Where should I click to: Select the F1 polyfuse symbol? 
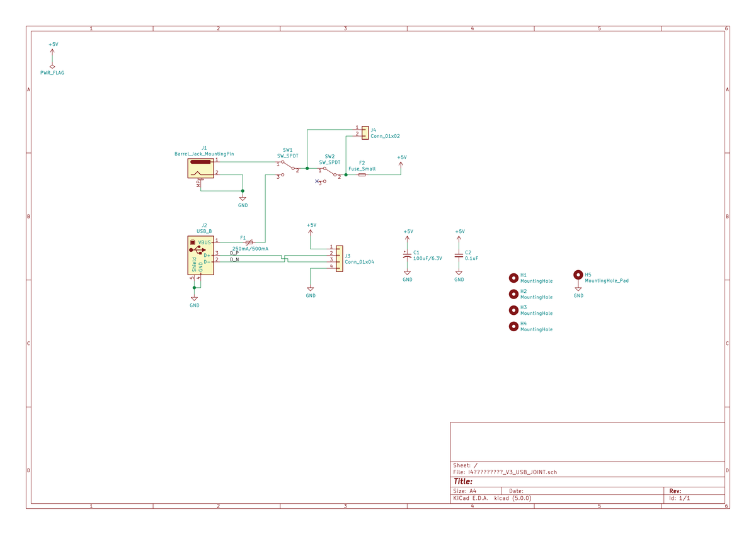249,242
